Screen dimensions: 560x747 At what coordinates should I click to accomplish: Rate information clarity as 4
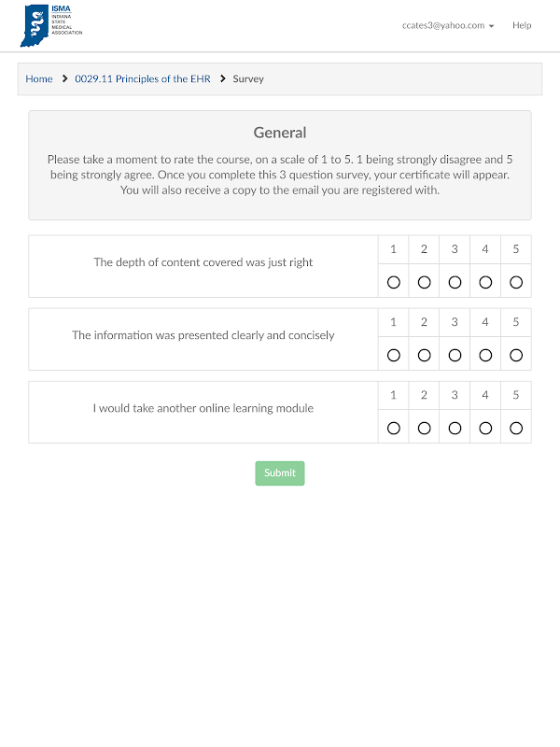[x=485, y=355]
